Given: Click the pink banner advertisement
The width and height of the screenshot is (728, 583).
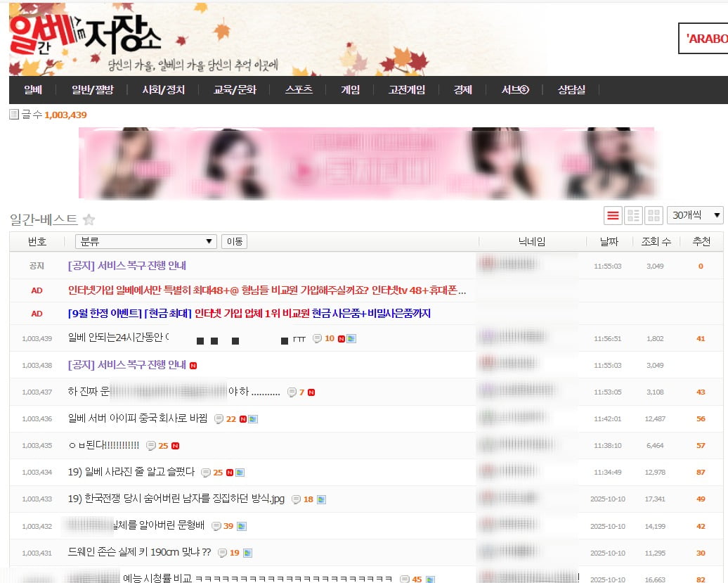Looking at the screenshot, I should 366,163.
